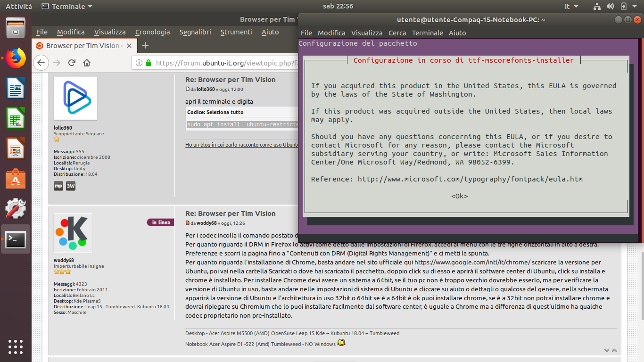Viewport: 644px width, 362px height.
Task: Select Terminal icon in the dock
Action: (16, 239)
